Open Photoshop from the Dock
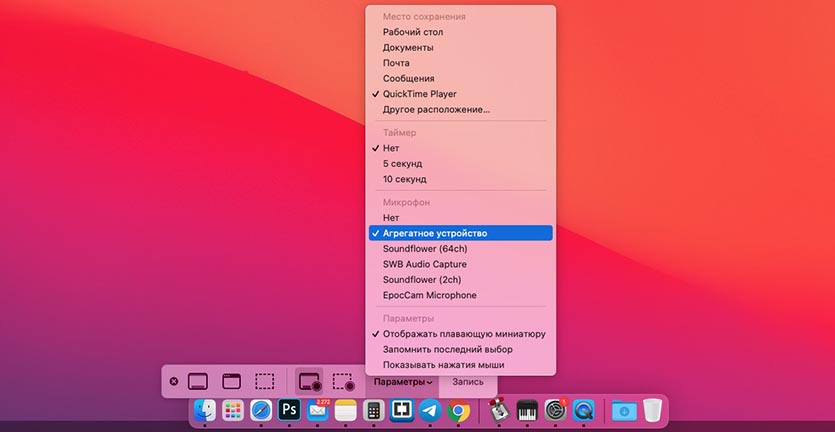The width and height of the screenshot is (835, 432). pyautogui.click(x=290, y=410)
